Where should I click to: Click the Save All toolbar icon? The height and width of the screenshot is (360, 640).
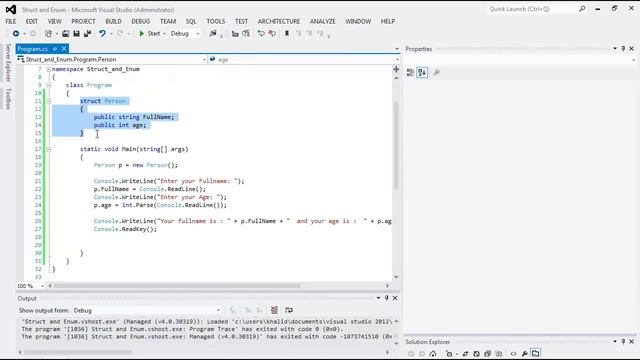click(x=87, y=33)
